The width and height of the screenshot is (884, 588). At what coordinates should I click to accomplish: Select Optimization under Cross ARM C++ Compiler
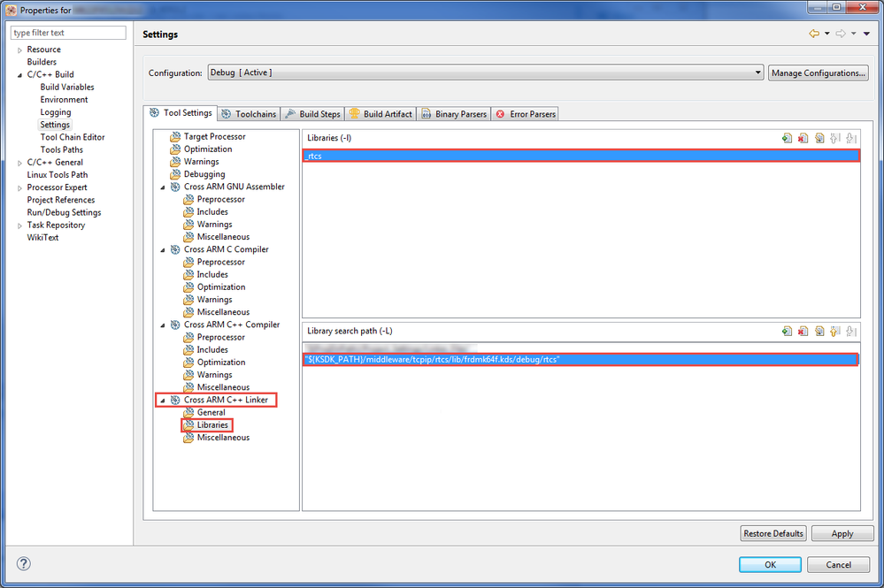click(221, 363)
